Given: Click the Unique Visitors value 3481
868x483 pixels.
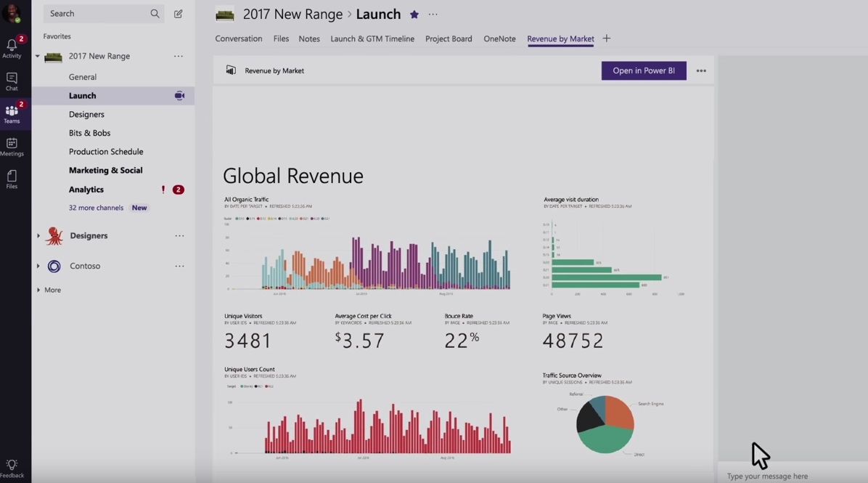Looking at the screenshot, I should tap(247, 340).
